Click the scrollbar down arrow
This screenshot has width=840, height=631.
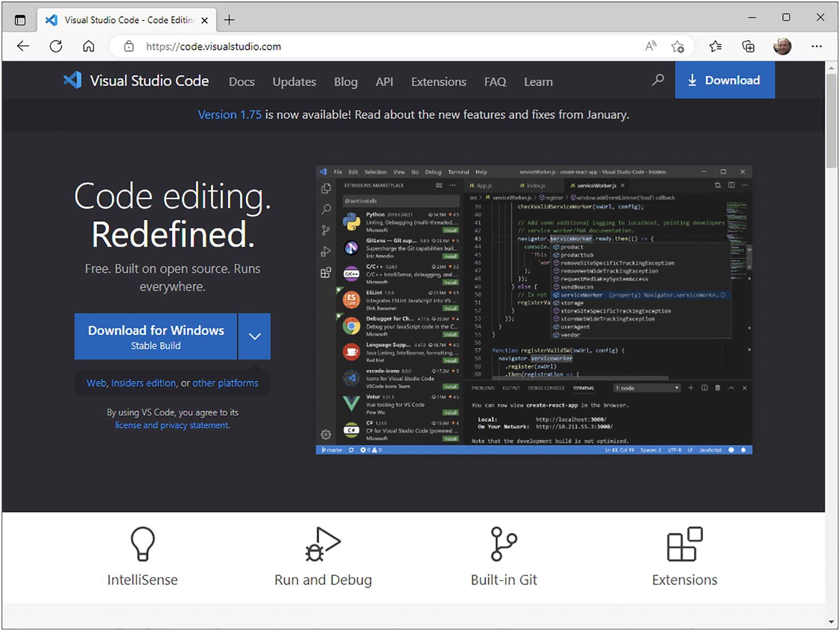pos(831,622)
